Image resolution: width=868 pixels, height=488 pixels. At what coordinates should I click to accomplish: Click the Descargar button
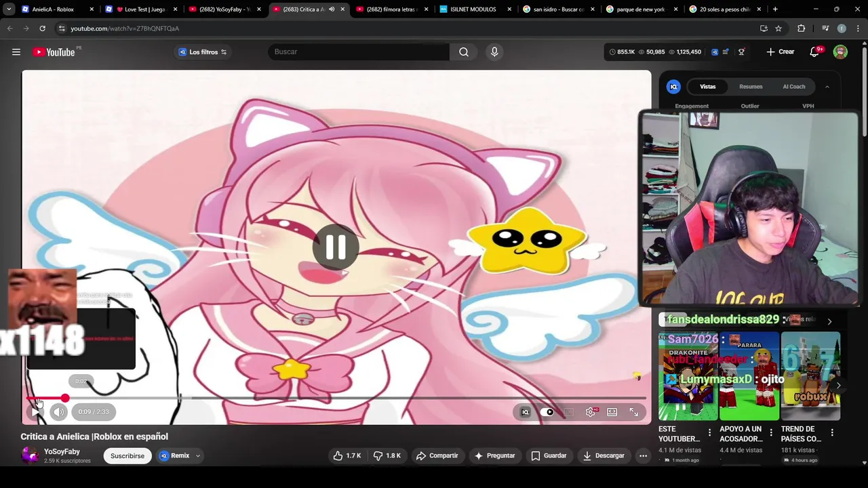(604, 455)
